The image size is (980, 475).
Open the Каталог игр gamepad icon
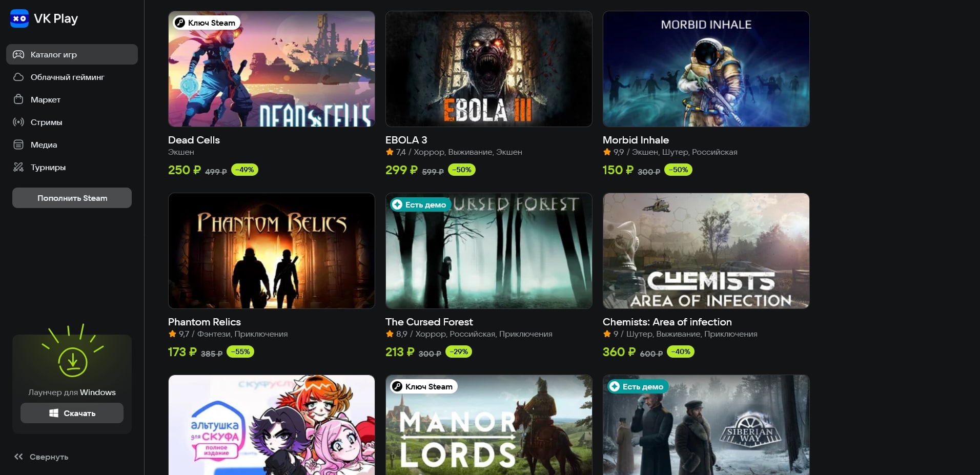(18, 54)
